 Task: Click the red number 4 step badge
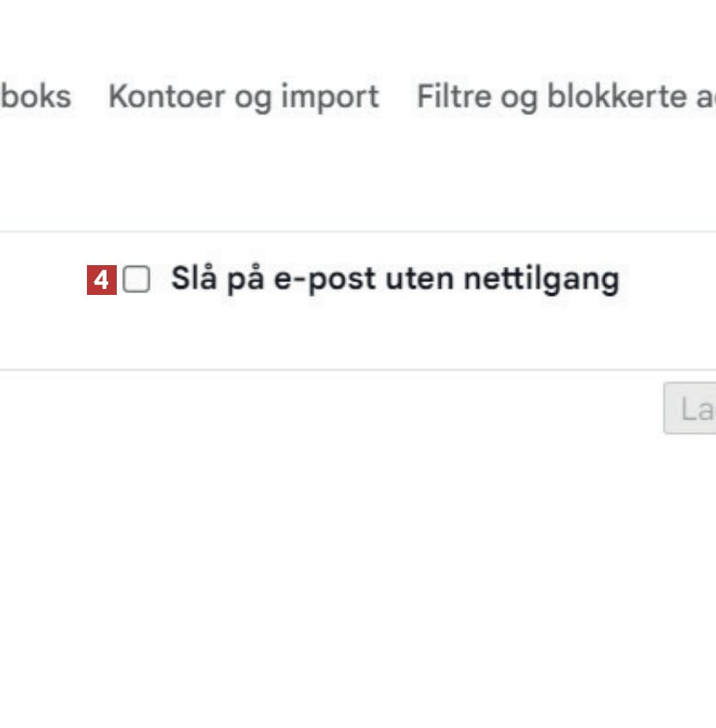(101, 280)
